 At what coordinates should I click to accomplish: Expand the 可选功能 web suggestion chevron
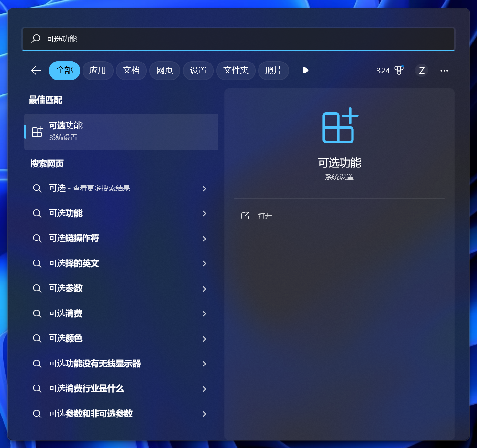click(x=204, y=214)
